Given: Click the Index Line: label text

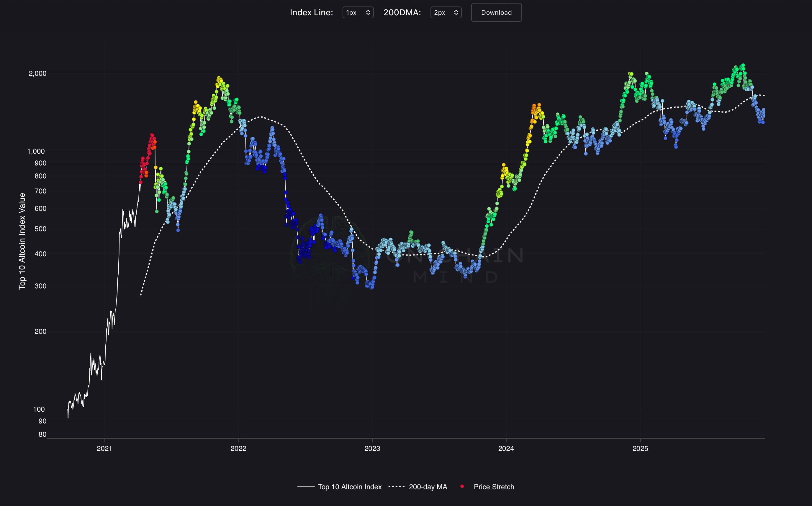Looking at the screenshot, I should click(311, 13).
